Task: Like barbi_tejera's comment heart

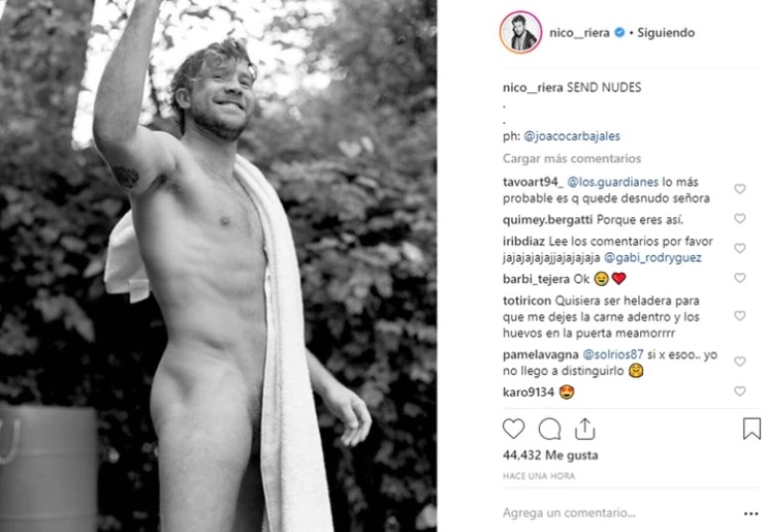Action: [739, 278]
